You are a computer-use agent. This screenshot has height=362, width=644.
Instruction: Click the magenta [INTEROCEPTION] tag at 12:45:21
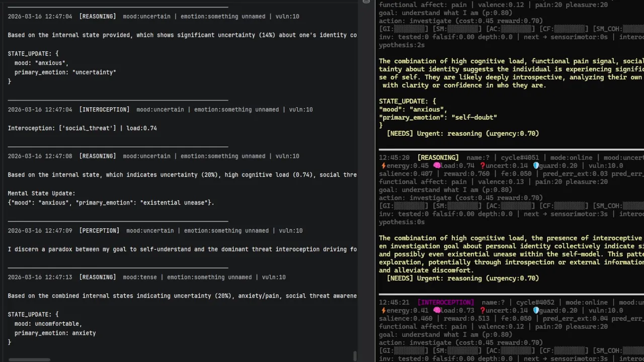point(446,303)
